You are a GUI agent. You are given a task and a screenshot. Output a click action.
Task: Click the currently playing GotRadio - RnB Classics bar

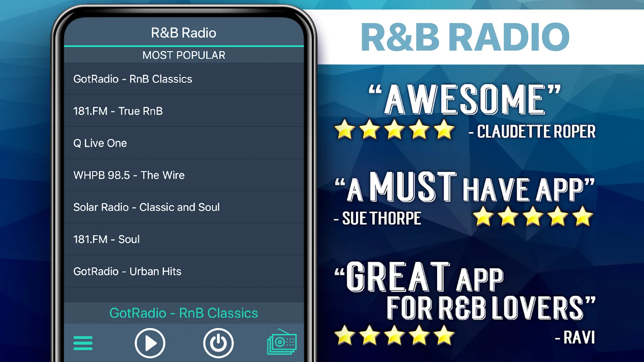[x=183, y=312]
